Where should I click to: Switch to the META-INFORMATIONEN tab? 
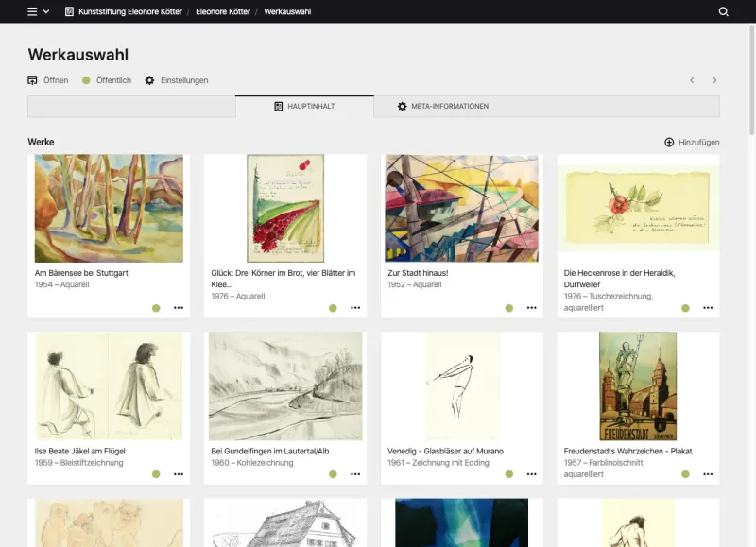(x=444, y=107)
